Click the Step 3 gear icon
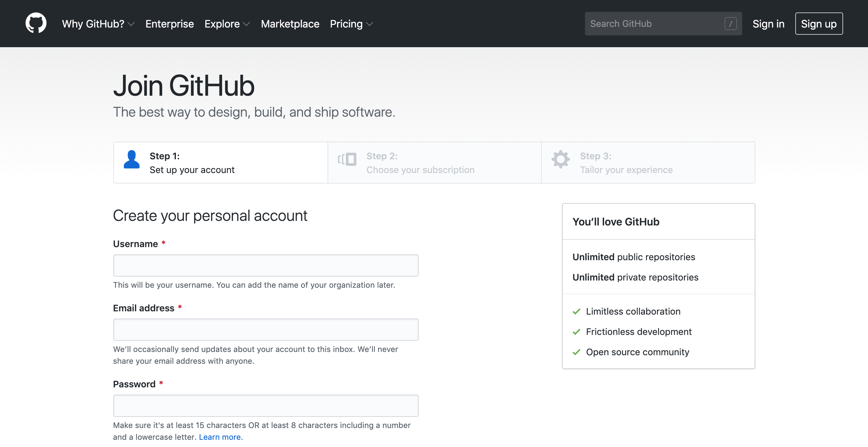Image resolution: width=868 pixels, height=447 pixels. click(x=560, y=159)
